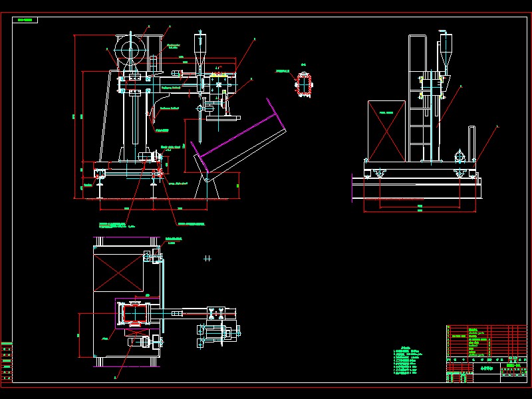Select the vertical dimension left of the plan view

pyautogui.click(x=78, y=335)
